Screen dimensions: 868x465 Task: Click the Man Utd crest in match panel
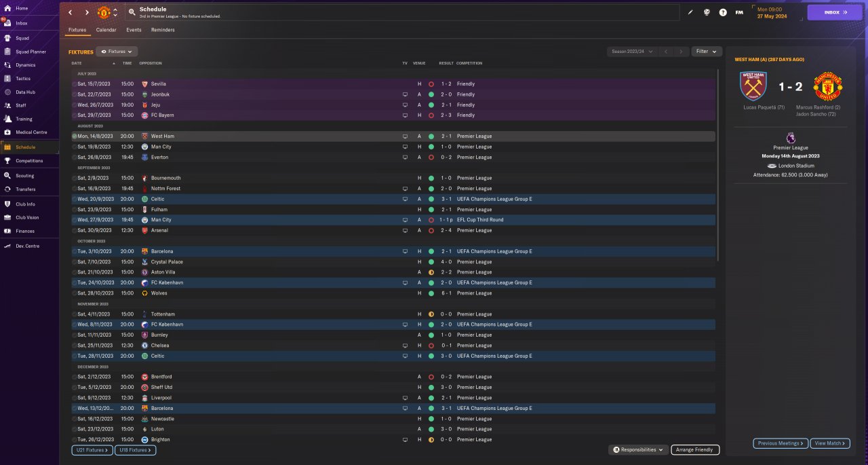pos(827,86)
